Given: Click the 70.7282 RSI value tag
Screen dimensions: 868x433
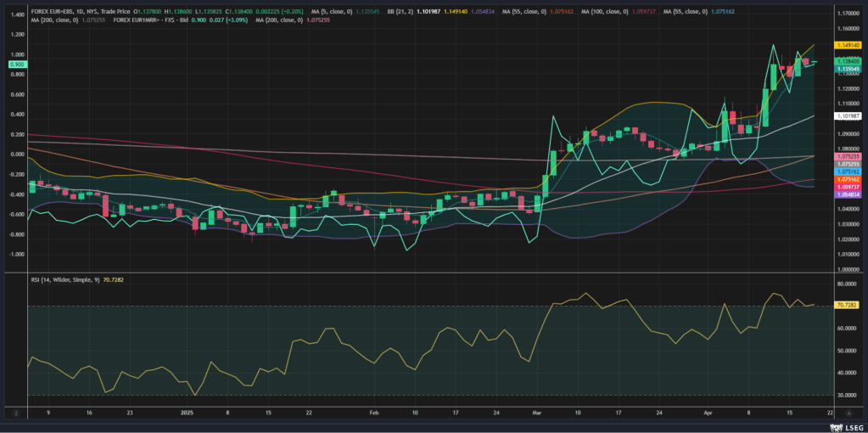Looking at the screenshot, I should click(848, 305).
